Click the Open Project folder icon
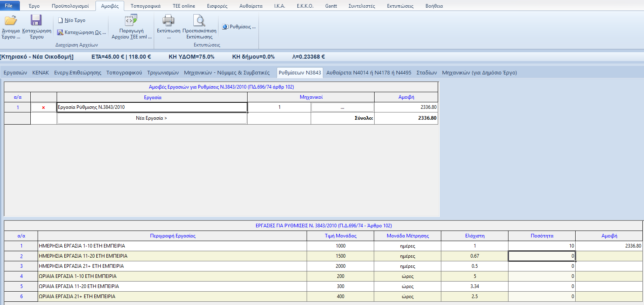The width and height of the screenshot is (644, 305). (x=11, y=21)
